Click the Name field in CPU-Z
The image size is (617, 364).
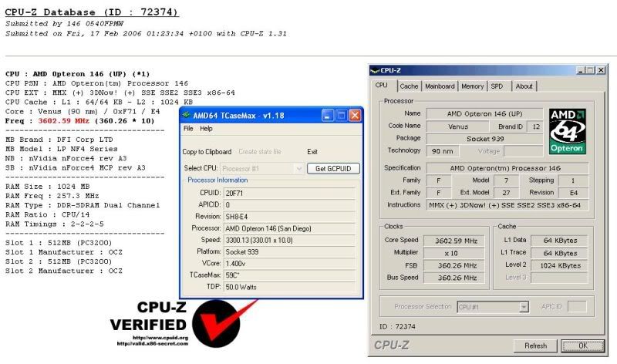point(484,113)
